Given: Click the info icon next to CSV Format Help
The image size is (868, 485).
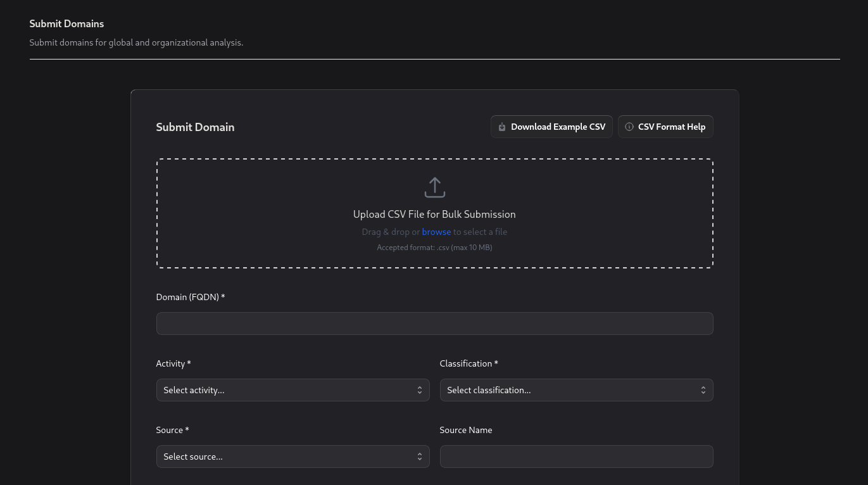Looking at the screenshot, I should pos(629,127).
